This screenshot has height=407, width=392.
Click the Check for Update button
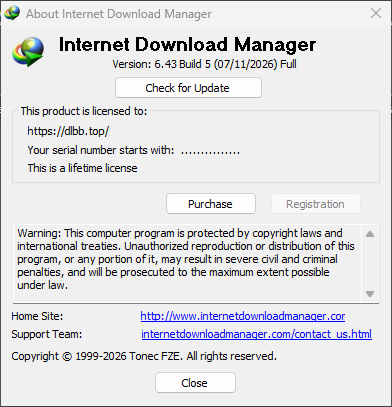tap(188, 88)
